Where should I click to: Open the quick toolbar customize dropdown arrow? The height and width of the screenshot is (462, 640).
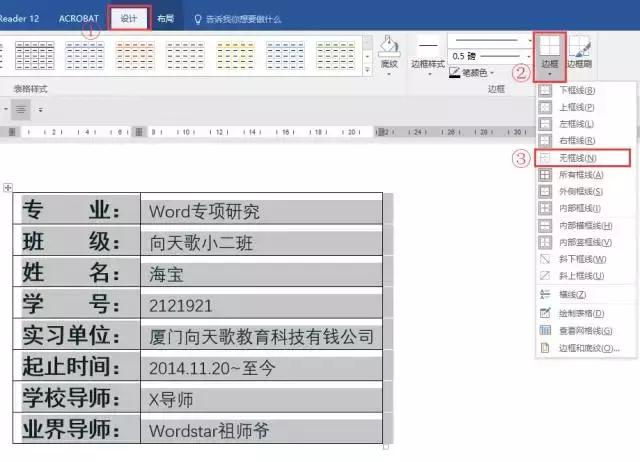pyautogui.click(x=40, y=110)
